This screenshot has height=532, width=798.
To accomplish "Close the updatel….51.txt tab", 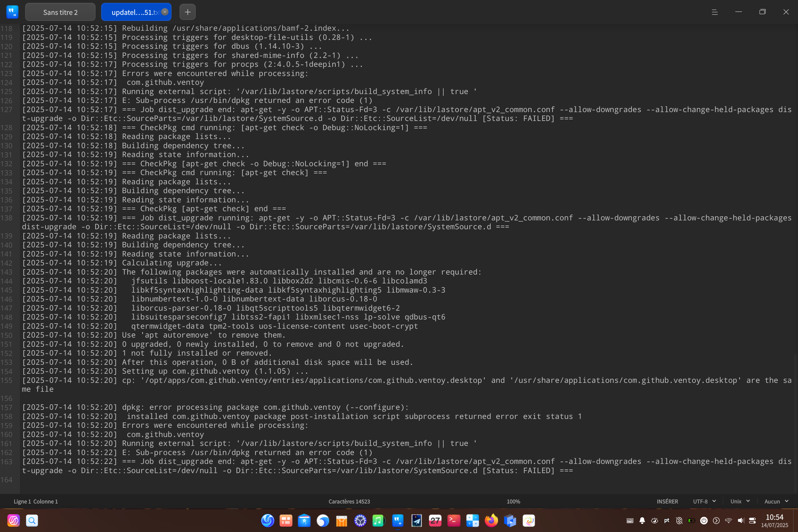I will 165,12.
